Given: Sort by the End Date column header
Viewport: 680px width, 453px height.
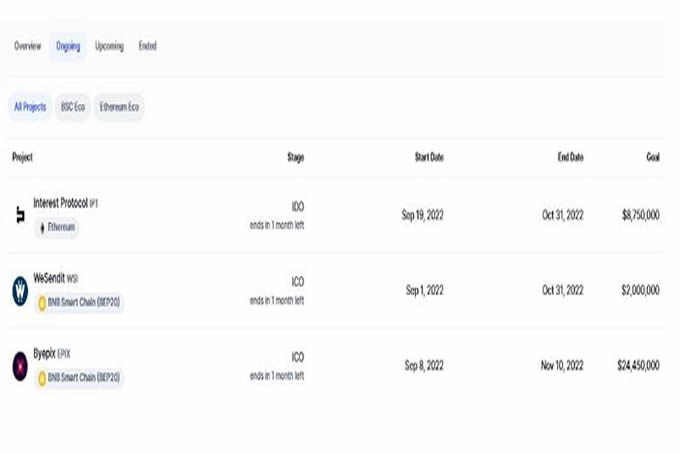Looking at the screenshot, I should (571, 157).
